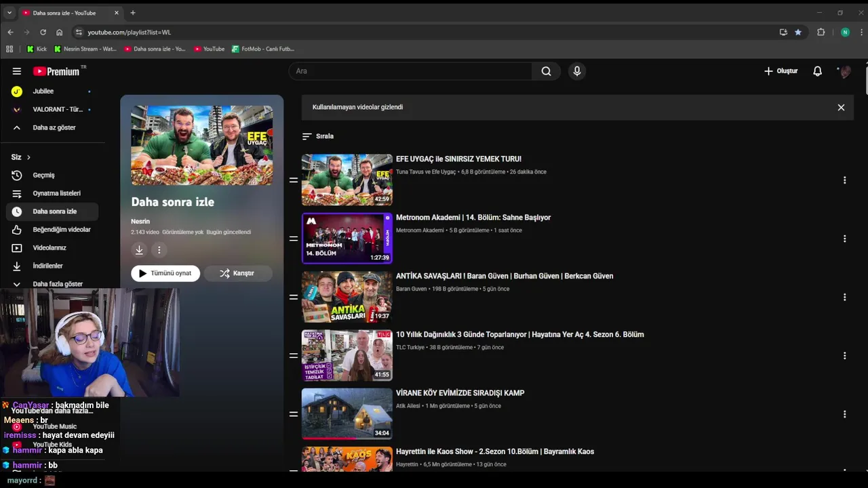This screenshot has height=488, width=868.
Task: Collapse subscriptions with Daha az göster
Action: pyautogui.click(x=52, y=127)
